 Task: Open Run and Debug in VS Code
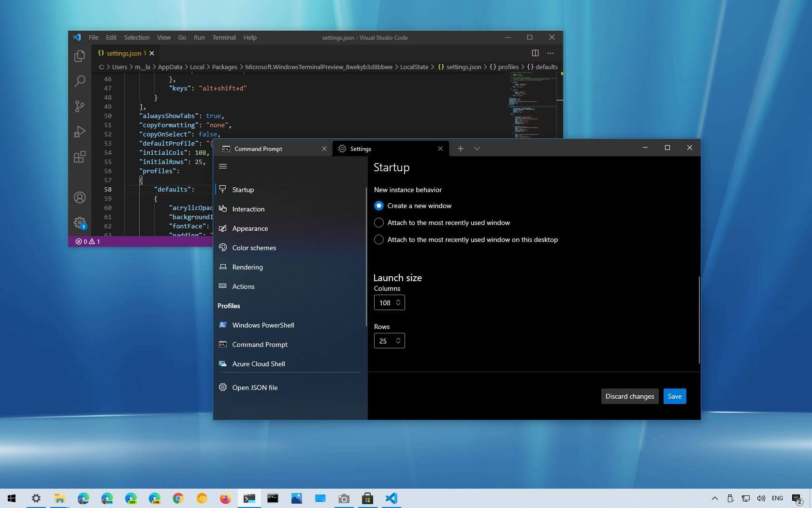pyautogui.click(x=79, y=132)
